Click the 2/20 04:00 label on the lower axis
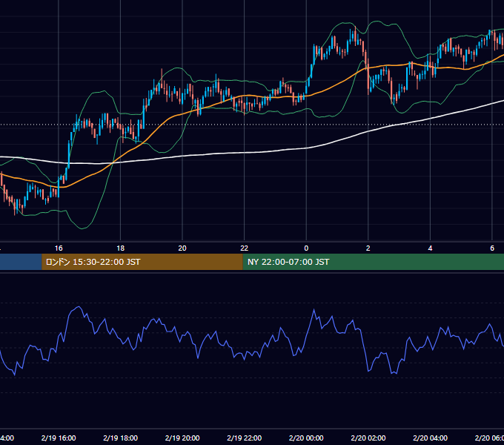Image resolution: width=504 pixels, height=445 pixels. pos(430,438)
